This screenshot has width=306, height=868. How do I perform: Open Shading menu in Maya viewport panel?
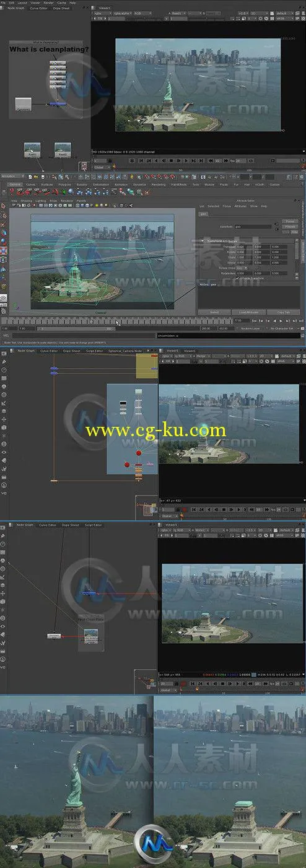tap(26, 201)
